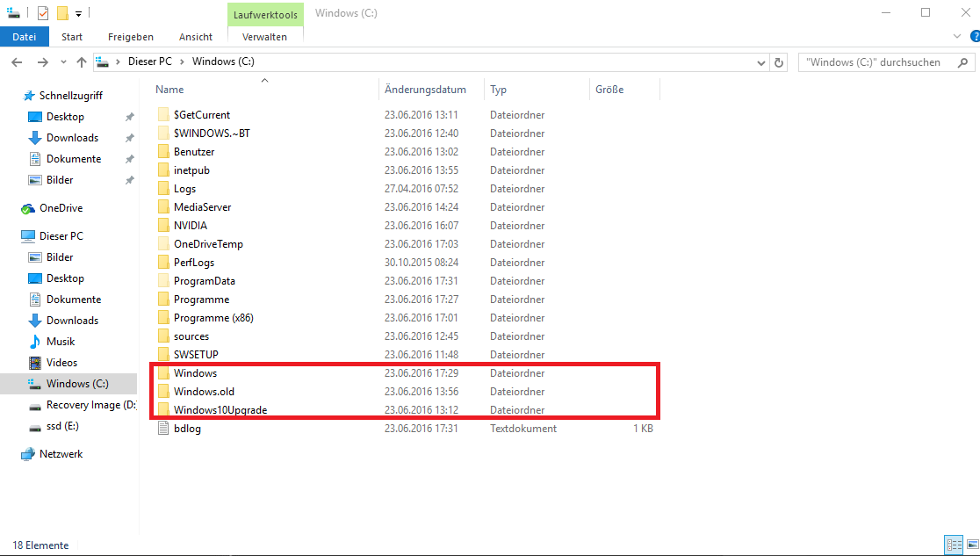The width and height of the screenshot is (980, 556).
Task: Select OneDrive in the navigation pane
Action: 61,208
